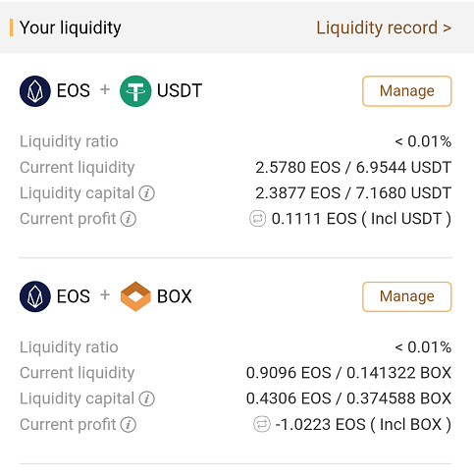Click the 0.9096 EOS / 0.141322 BOX value
The height and width of the screenshot is (476, 474).
coord(348,373)
